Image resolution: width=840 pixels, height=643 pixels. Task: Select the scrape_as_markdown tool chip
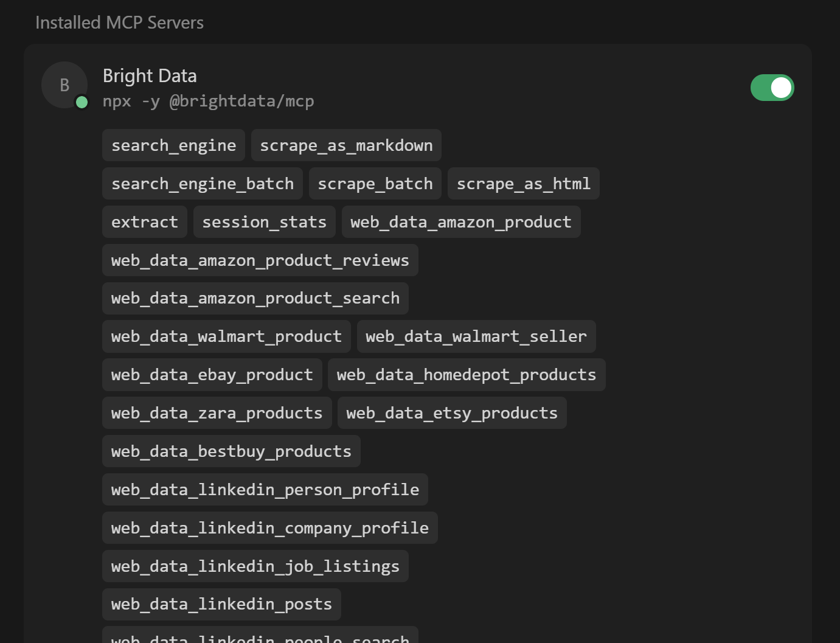pyautogui.click(x=346, y=145)
